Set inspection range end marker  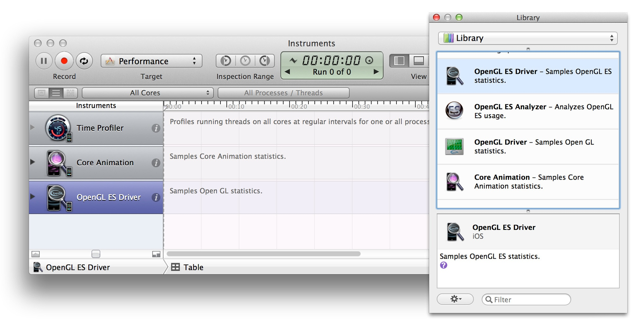click(265, 61)
